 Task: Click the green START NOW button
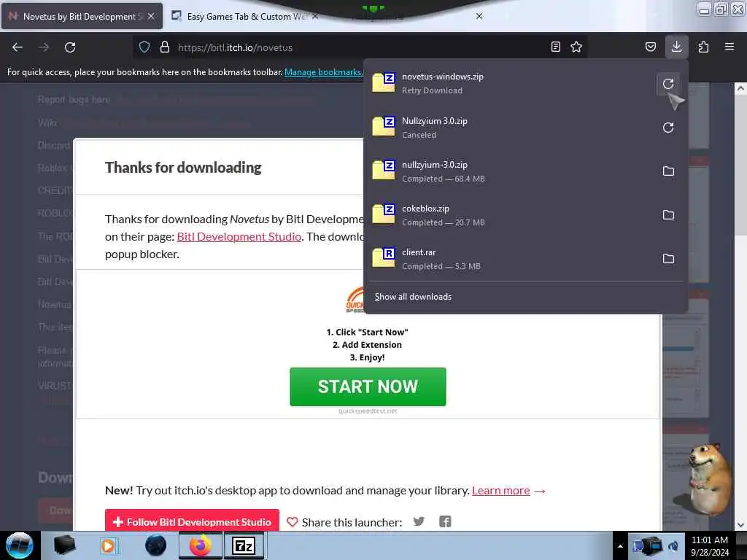pos(368,386)
